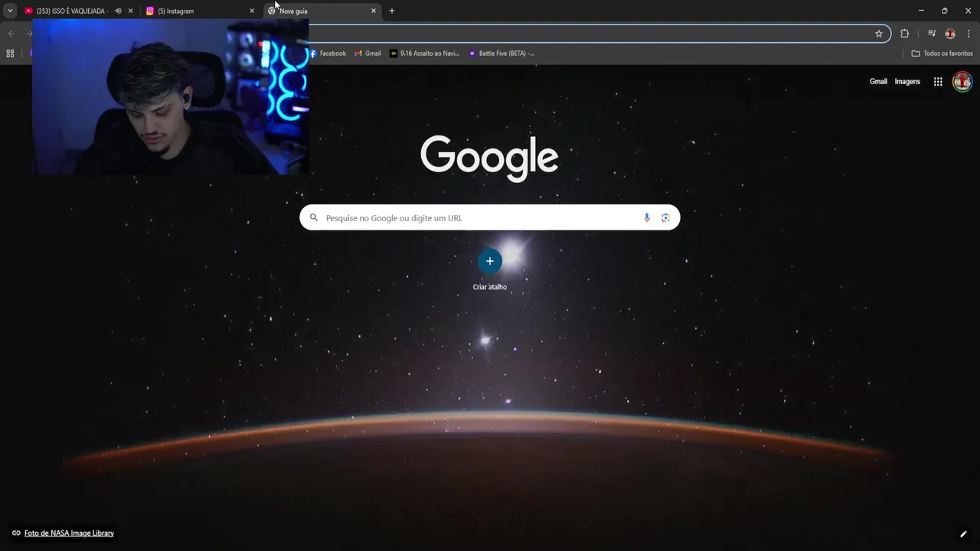Open the Battle Five (BETA) bookmark

tap(501, 54)
